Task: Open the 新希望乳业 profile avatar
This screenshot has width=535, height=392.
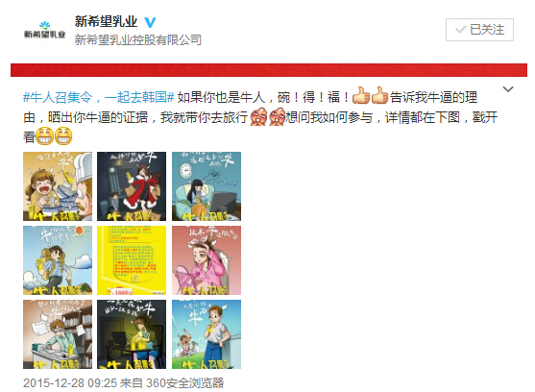Action: click(x=44, y=30)
